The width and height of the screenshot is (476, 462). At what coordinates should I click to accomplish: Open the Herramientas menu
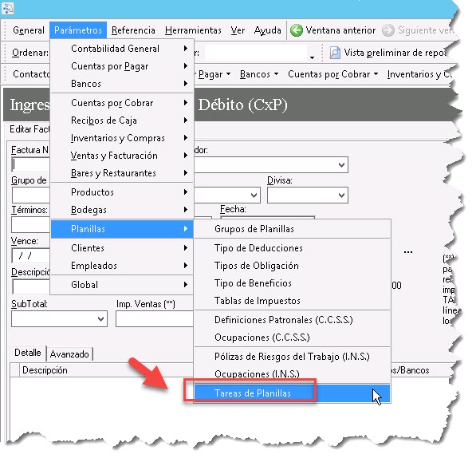point(193,30)
